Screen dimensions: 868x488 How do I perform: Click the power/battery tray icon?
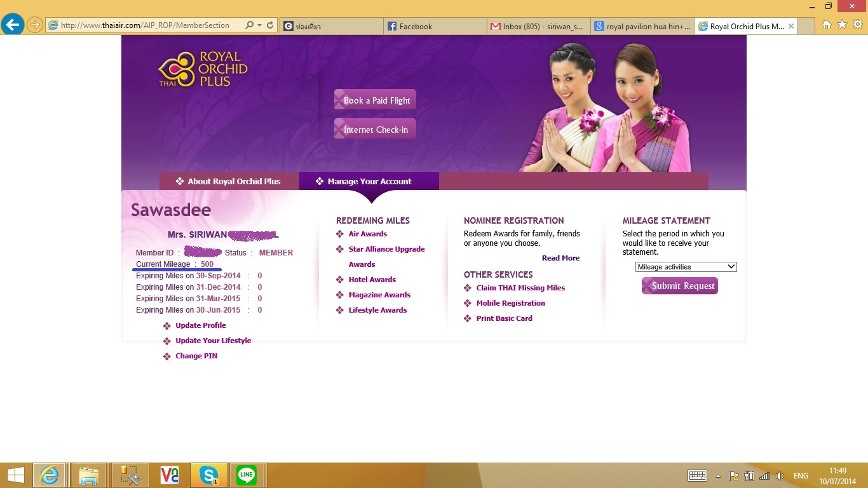(x=749, y=476)
